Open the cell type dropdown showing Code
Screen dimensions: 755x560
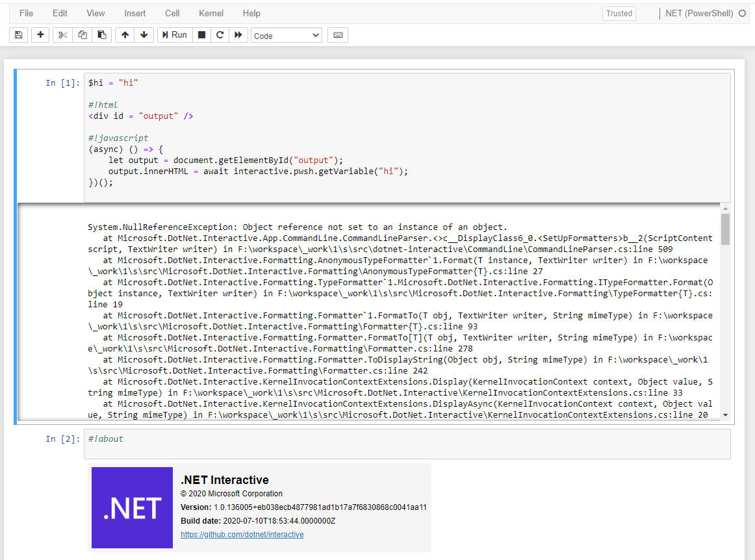point(286,34)
